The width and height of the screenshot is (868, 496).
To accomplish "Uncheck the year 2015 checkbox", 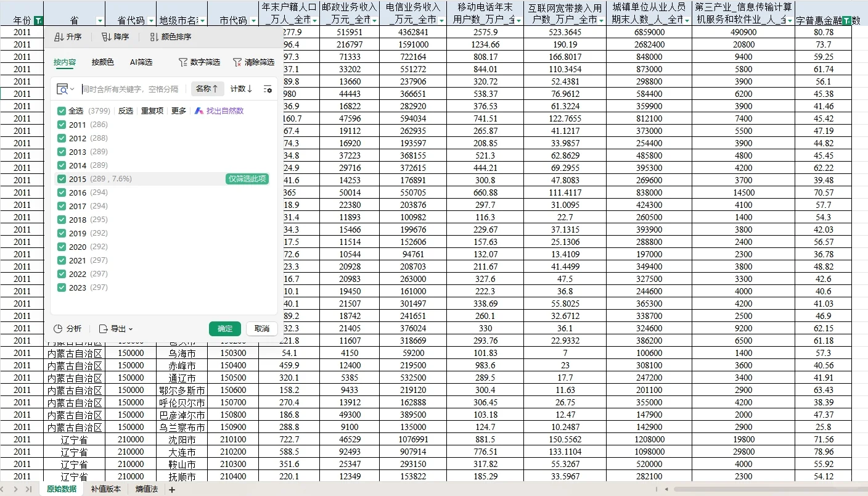I will click(x=62, y=178).
